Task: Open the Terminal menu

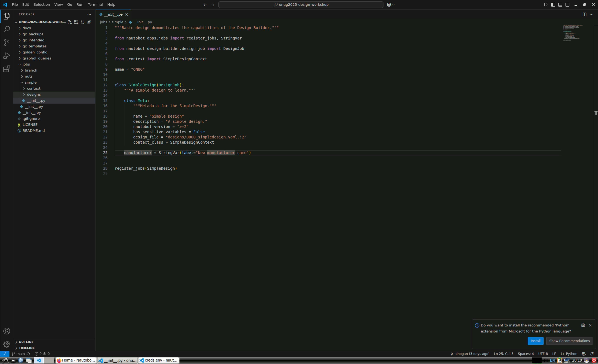Action: coord(95,5)
